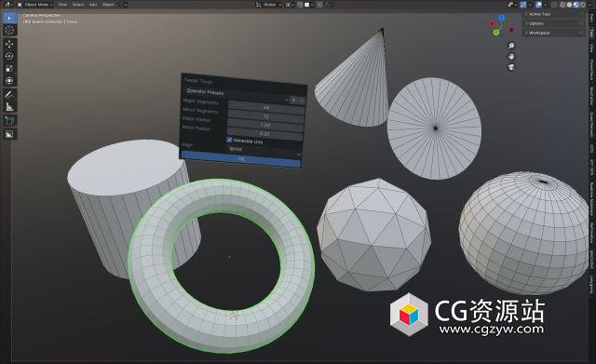Toggle camera view with the camera icon

tap(511, 67)
